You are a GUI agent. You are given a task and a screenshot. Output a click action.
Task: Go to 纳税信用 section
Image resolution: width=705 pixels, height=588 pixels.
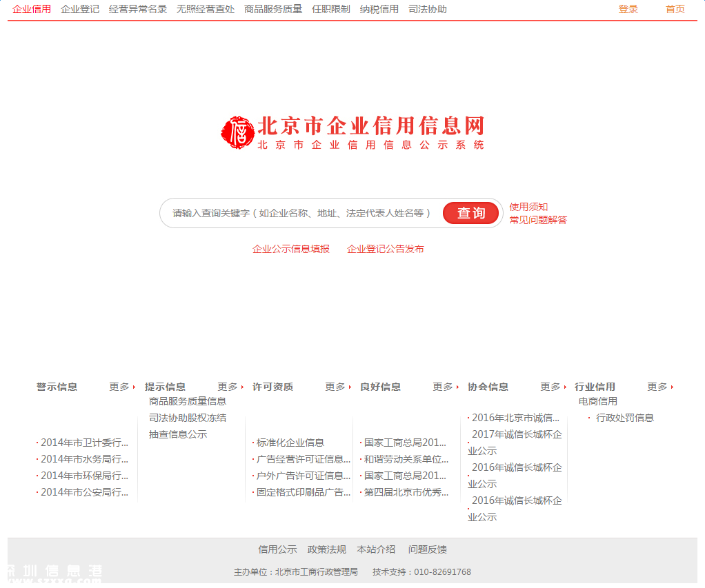379,9
